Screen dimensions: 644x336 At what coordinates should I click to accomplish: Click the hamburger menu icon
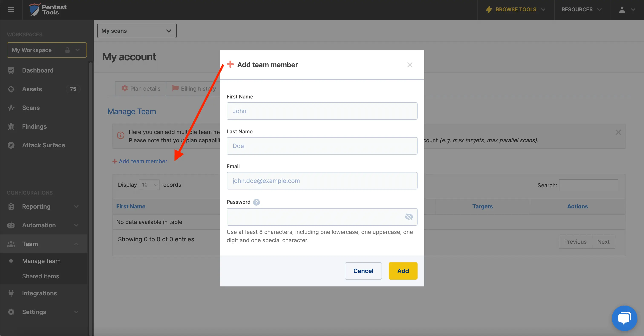tap(11, 10)
